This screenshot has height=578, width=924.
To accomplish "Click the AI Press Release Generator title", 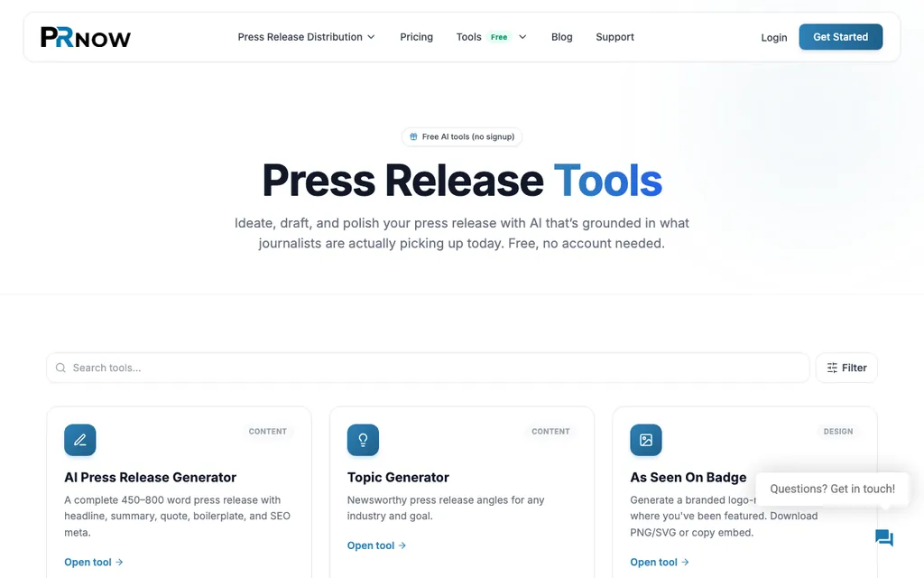I will click(151, 477).
